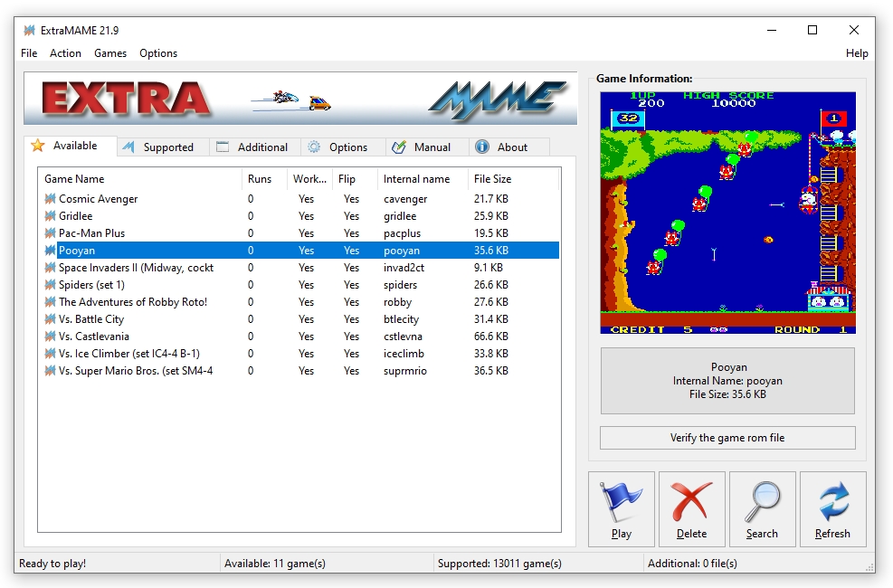Click the Delete red X icon
Screen dimensions: 893x588
[691, 502]
